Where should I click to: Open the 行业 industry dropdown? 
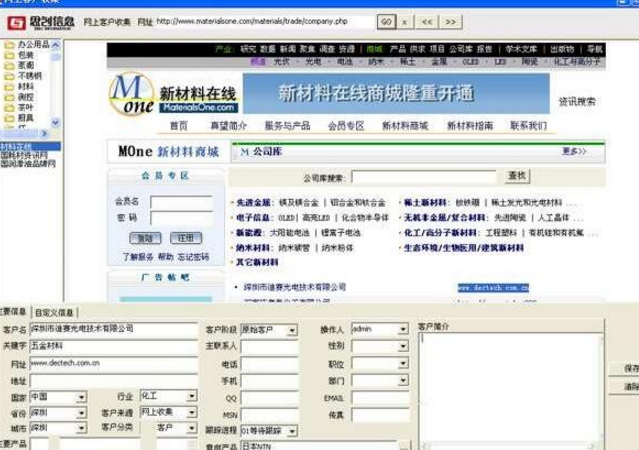pos(190,397)
